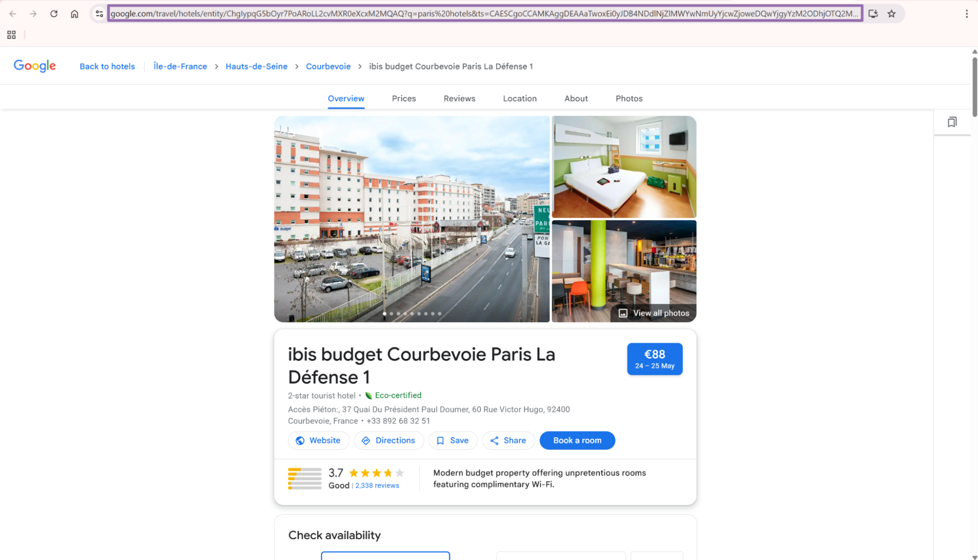Click the rating histogram bars
This screenshot has width=978, height=560.
click(x=304, y=479)
